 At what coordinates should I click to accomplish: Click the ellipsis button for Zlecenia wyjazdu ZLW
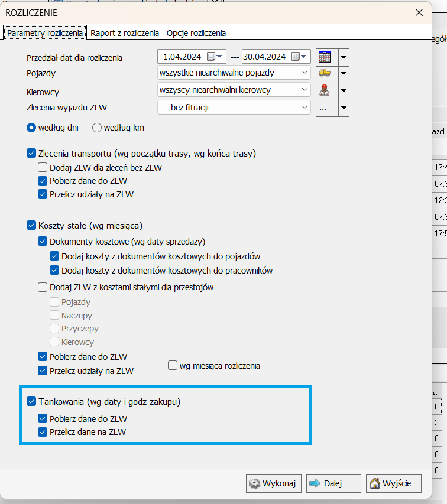[324, 108]
